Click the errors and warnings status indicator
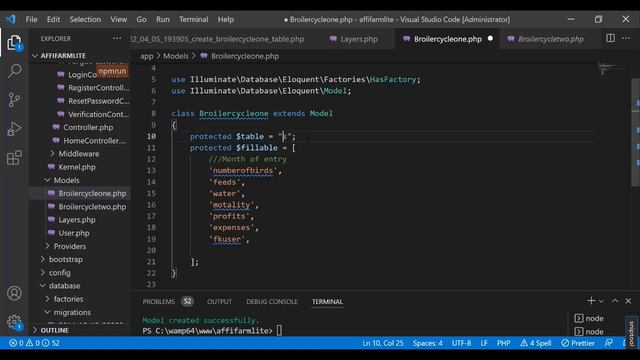The image size is (640, 360). tap(35, 343)
